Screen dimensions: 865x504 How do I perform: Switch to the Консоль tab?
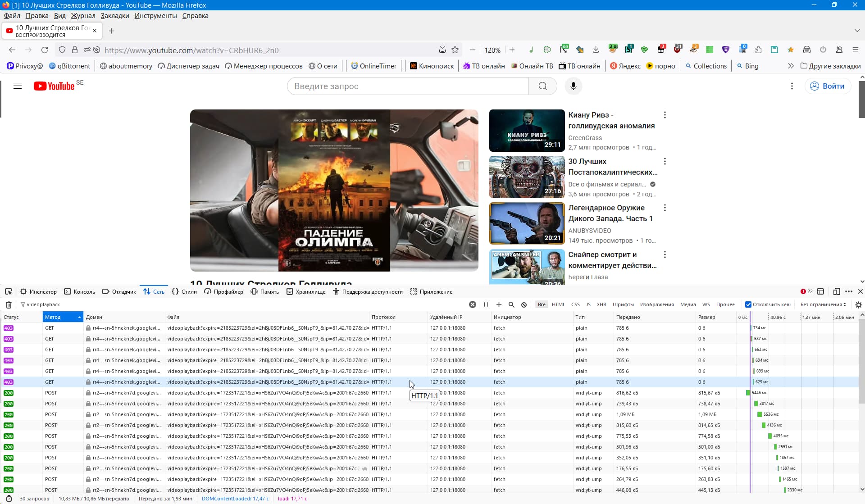coord(80,291)
